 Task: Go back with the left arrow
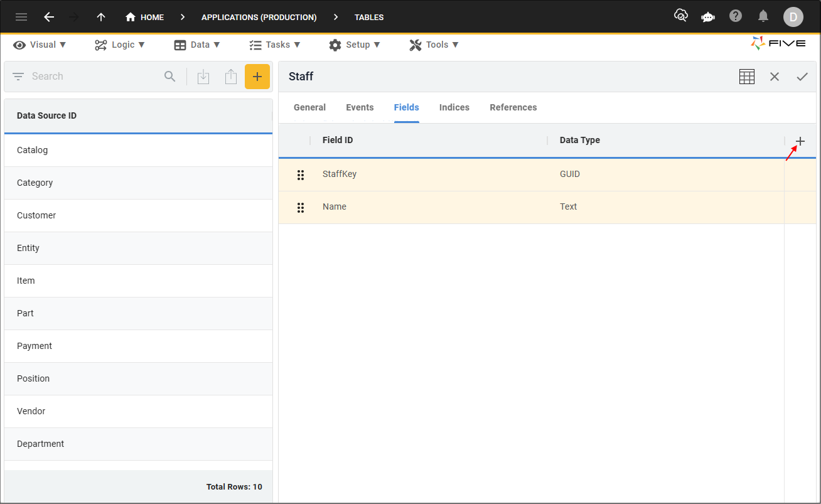point(49,17)
